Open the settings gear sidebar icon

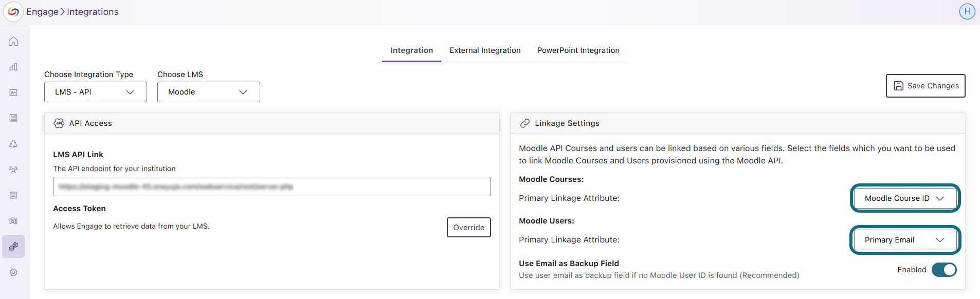pyautogui.click(x=13, y=272)
